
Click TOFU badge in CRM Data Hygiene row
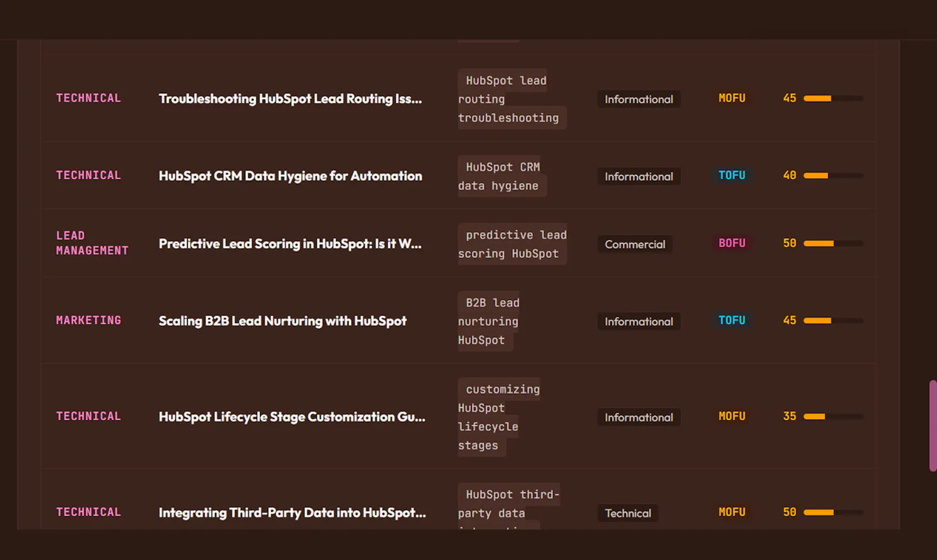(732, 176)
